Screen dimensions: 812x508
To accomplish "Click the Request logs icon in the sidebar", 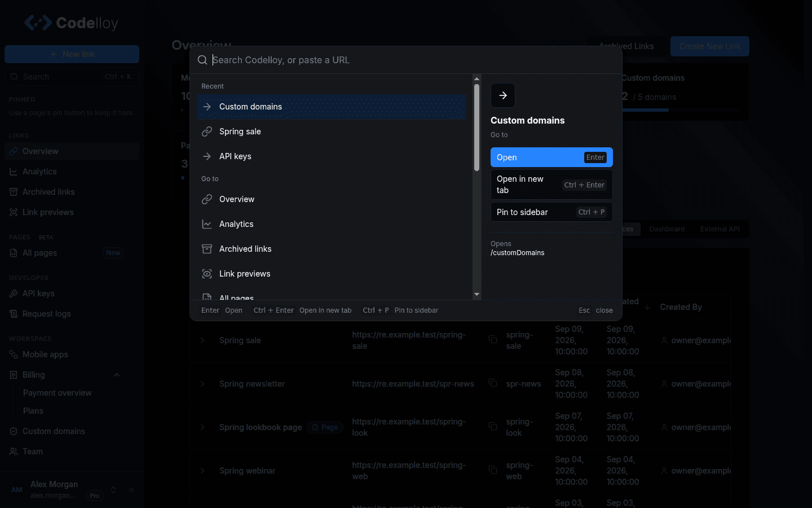I will (14, 314).
